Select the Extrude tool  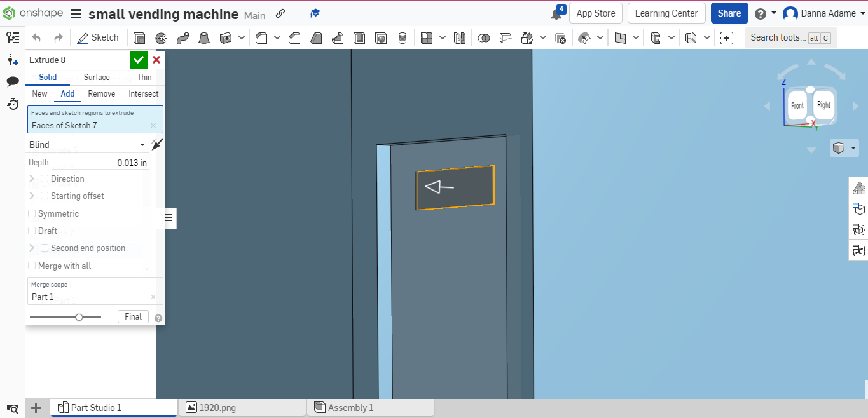click(139, 37)
